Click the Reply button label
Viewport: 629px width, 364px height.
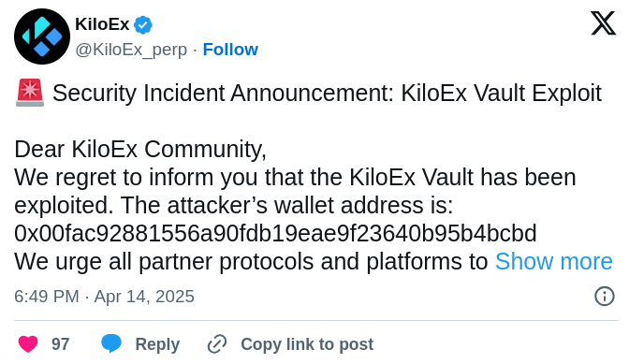[157, 344]
